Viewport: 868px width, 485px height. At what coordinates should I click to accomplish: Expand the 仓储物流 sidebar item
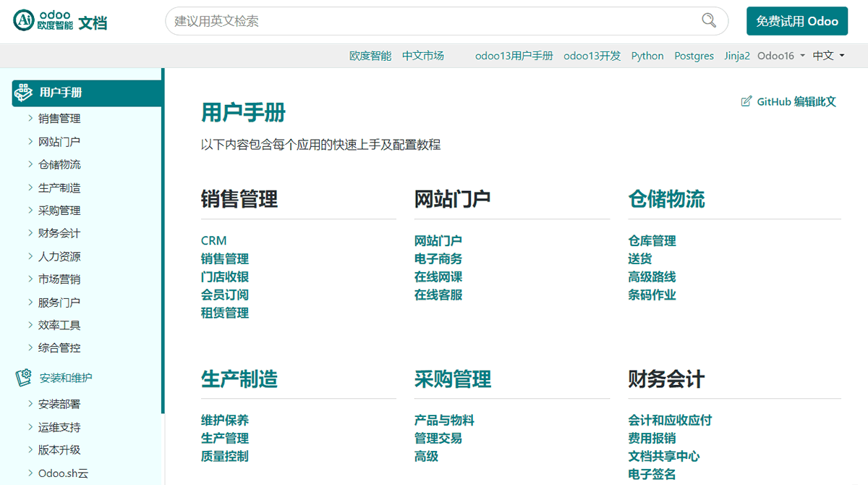(x=30, y=164)
